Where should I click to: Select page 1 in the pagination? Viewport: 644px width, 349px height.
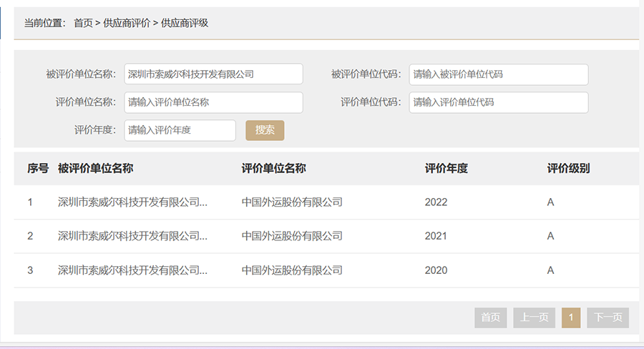571,318
